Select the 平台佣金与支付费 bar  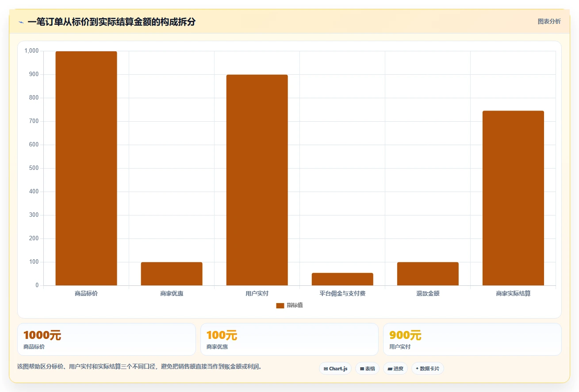click(x=342, y=279)
